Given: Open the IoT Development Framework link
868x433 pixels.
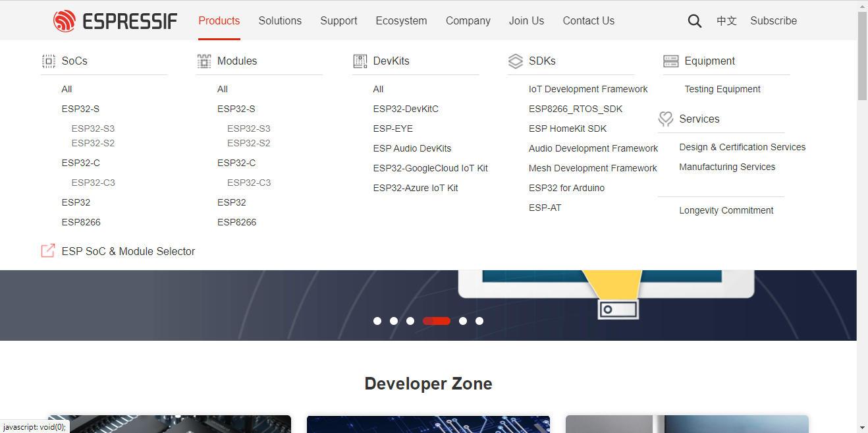Looking at the screenshot, I should (x=588, y=89).
